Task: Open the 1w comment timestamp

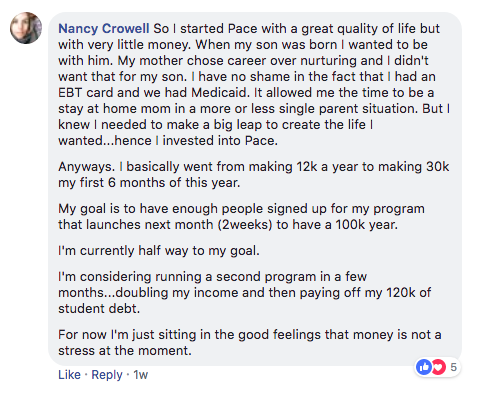Action: tap(140, 375)
